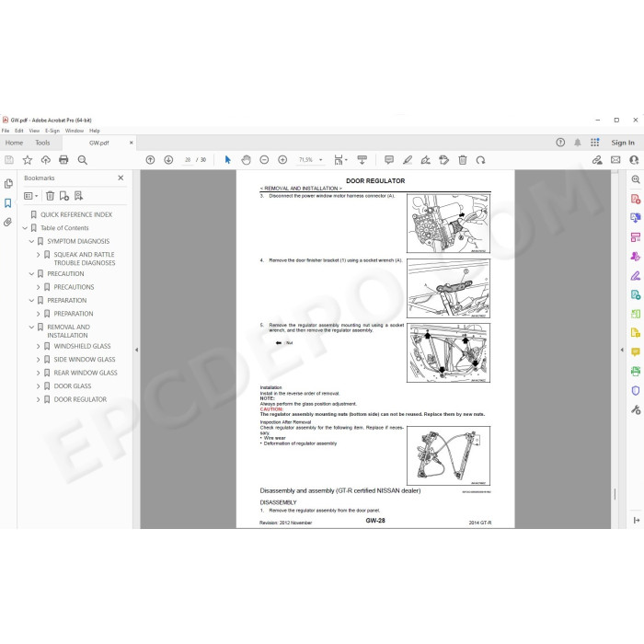
Task: Collapse SYMPTOM DIAGNOSIS bookmark
Action: pyautogui.click(x=31, y=241)
